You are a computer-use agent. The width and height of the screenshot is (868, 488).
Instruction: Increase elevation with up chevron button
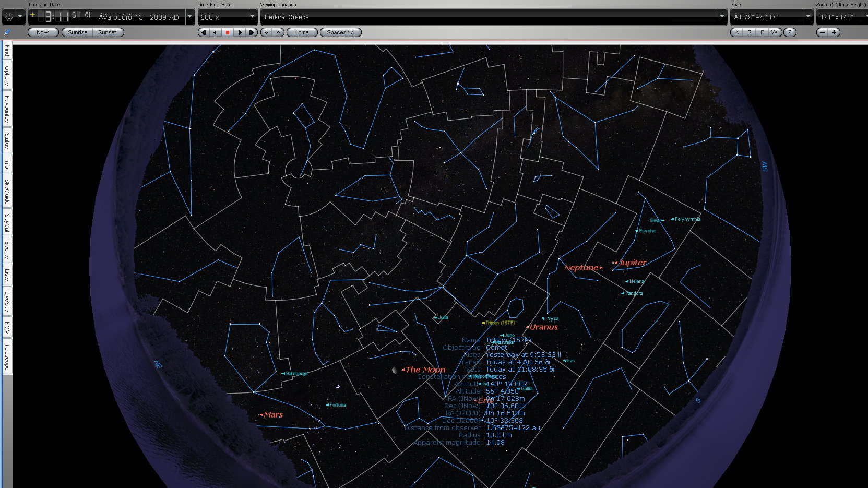point(279,32)
